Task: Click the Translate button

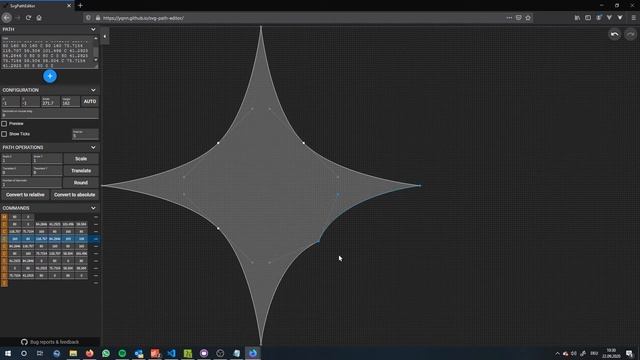Action: click(81, 171)
